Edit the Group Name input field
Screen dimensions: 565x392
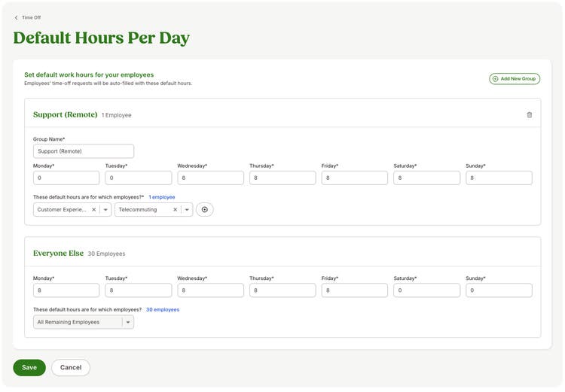84,151
